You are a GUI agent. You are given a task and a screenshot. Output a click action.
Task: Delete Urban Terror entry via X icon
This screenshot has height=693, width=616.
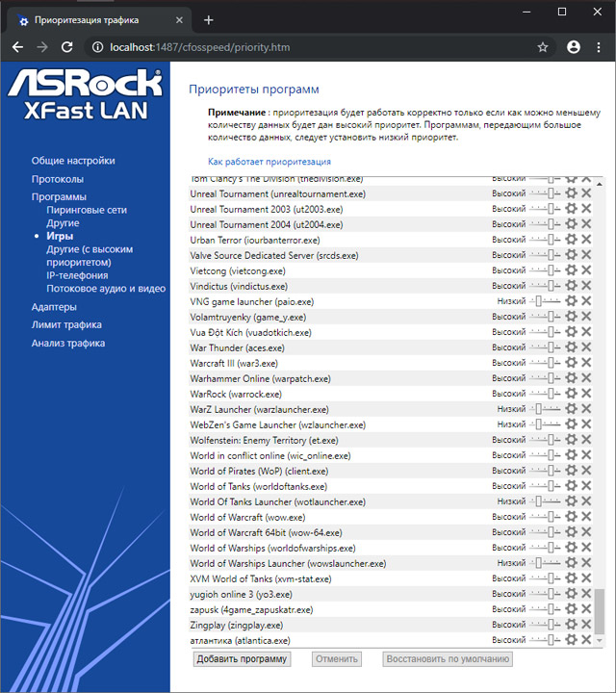coord(586,240)
